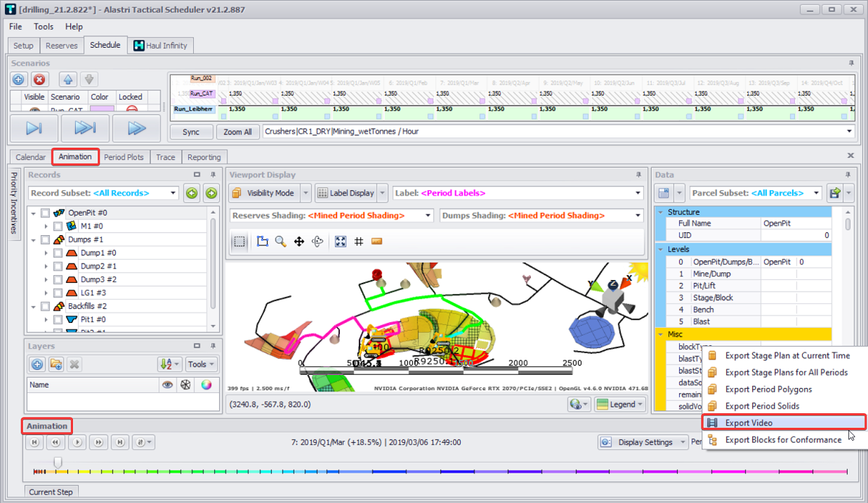Expand the Dump1 #0 tree node

[x=46, y=253]
